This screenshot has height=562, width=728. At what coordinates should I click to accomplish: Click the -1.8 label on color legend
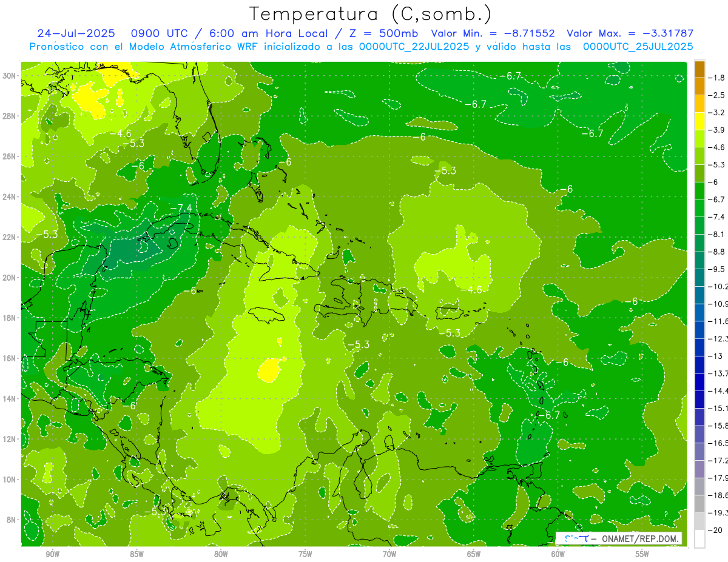[x=717, y=78]
